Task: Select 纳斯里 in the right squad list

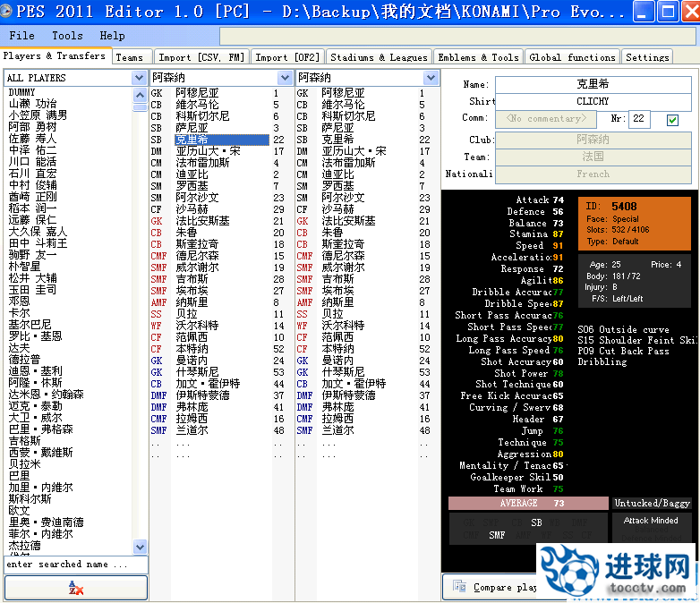Action: pyautogui.click(x=338, y=302)
